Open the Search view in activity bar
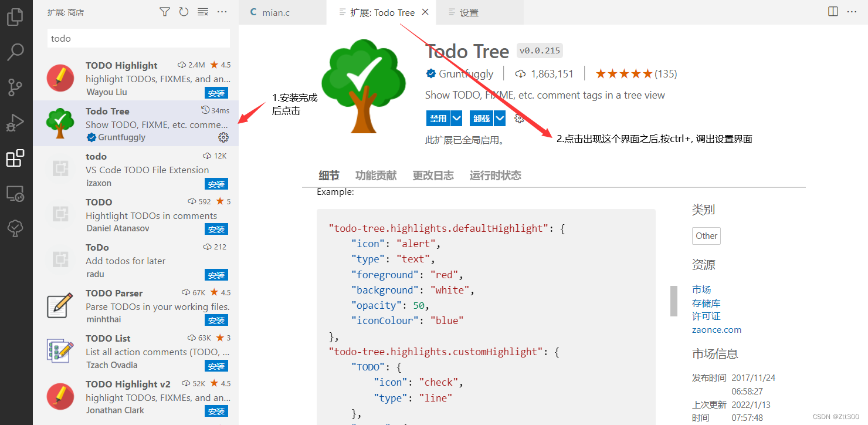 pos(15,52)
